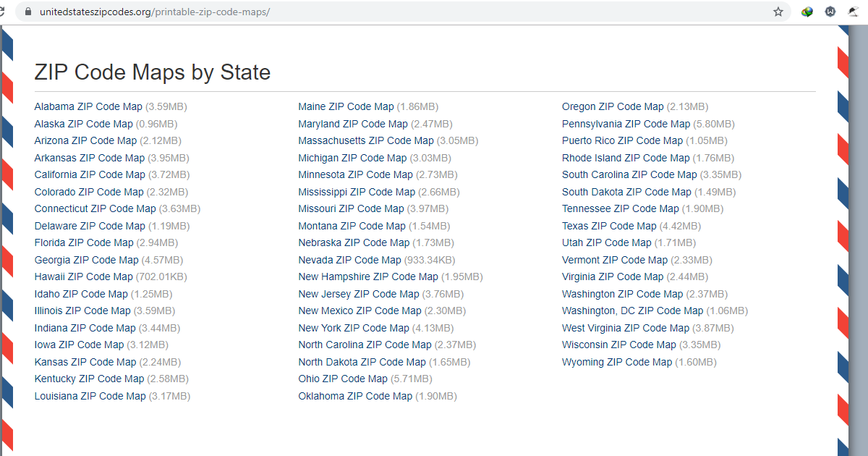Click the Oklahoma ZIP Code Map link
The image size is (868, 456).
click(x=355, y=396)
